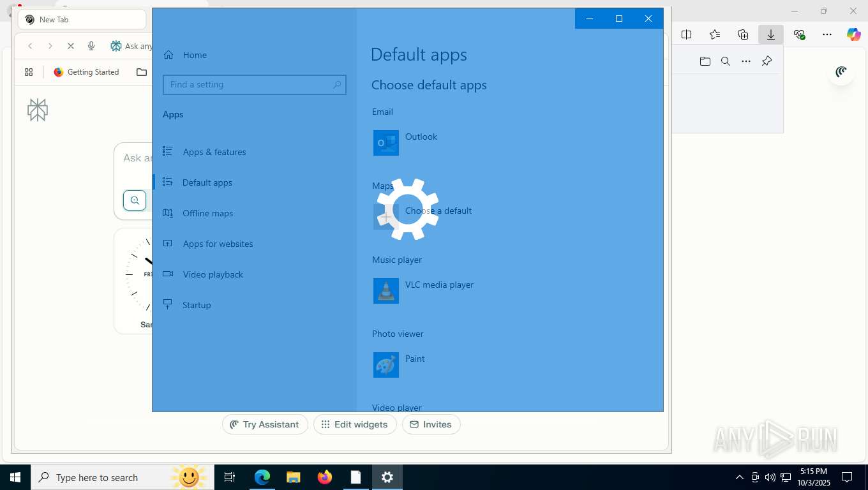
Task: Click the white document icon on taskbar
Action: (x=355, y=477)
